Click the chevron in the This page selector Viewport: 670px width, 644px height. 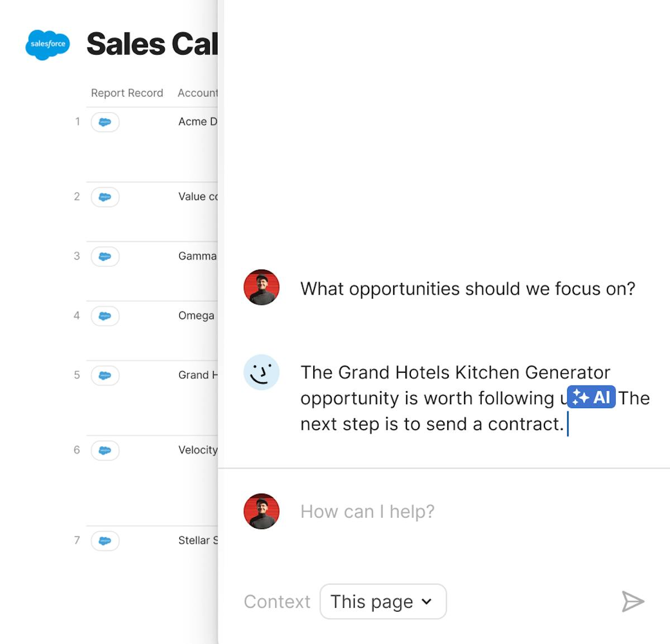tap(427, 602)
